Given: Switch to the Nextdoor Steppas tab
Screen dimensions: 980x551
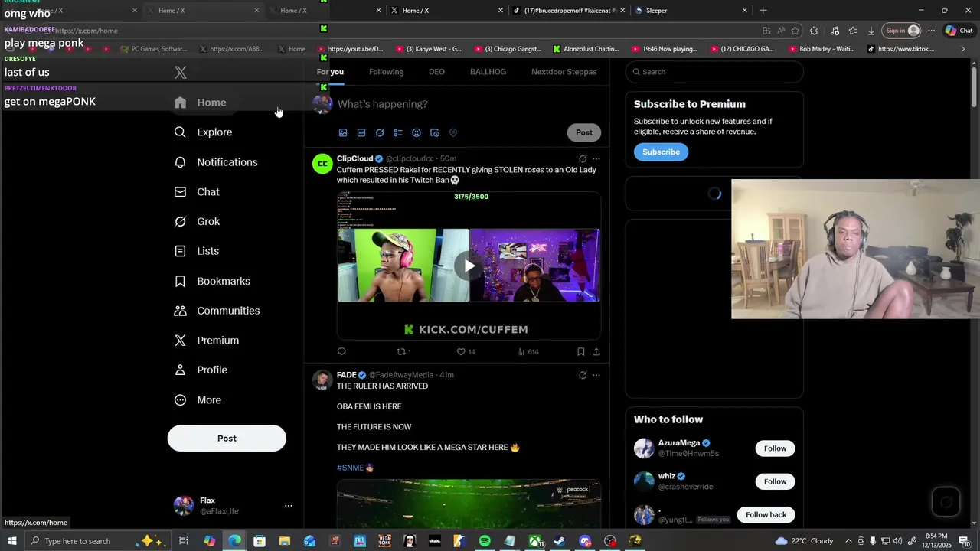Looking at the screenshot, I should (x=563, y=72).
